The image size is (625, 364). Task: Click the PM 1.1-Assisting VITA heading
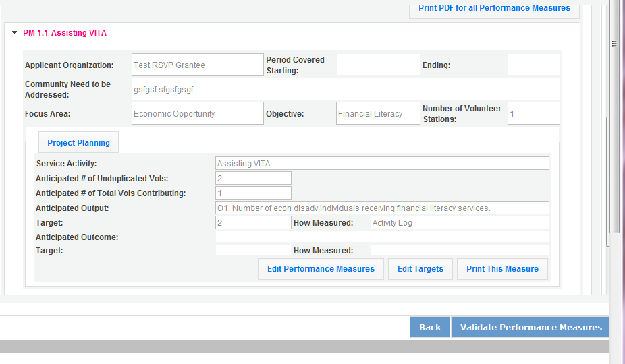pos(65,33)
